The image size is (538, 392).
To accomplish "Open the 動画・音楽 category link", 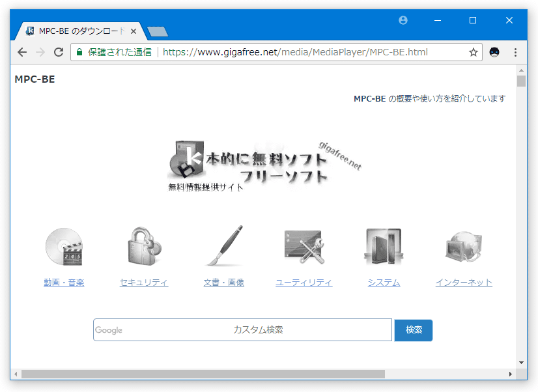I will (64, 283).
